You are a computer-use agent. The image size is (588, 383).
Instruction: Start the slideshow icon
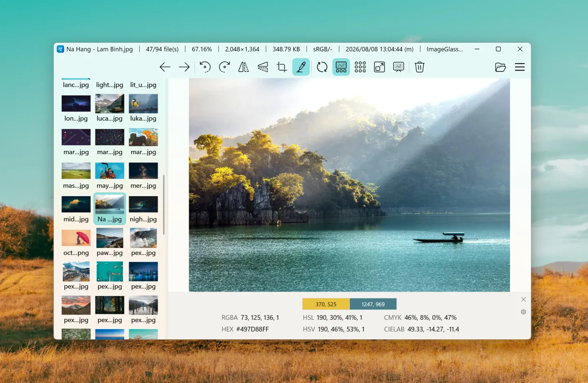(399, 67)
